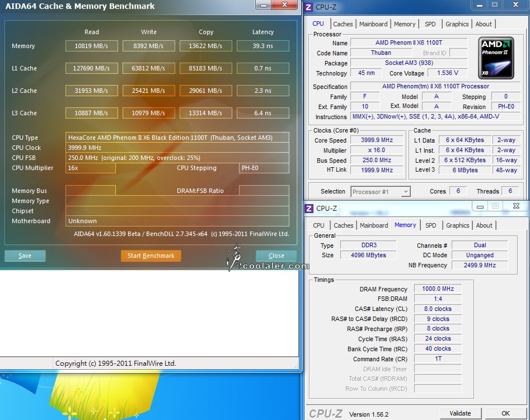530x420 pixels.
Task: Click the memory Size value 4096 MBytes
Action: point(368,255)
